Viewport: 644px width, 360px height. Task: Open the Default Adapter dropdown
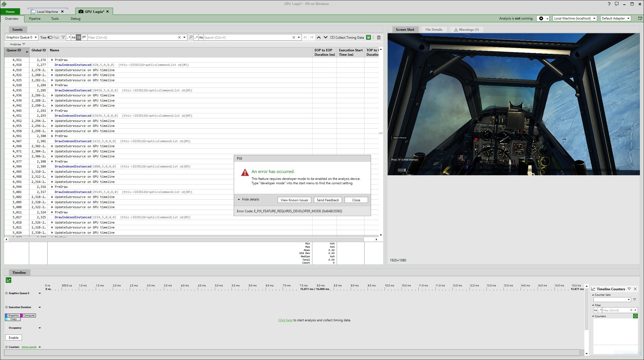[615, 18]
